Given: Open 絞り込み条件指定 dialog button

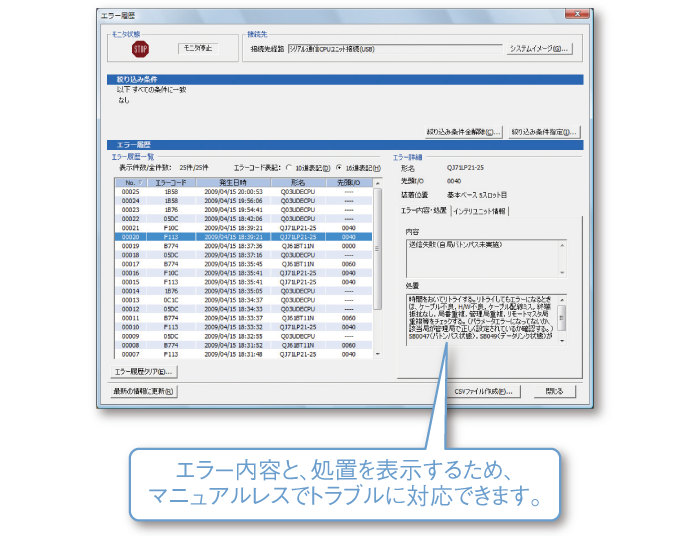Looking at the screenshot, I should (544, 131).
